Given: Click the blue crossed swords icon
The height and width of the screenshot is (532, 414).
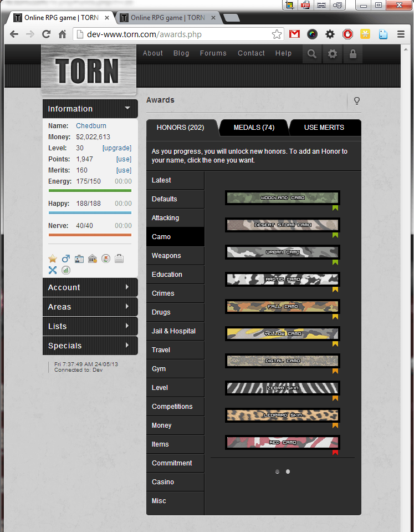Looking at the screenshot, I should [53, 270].
